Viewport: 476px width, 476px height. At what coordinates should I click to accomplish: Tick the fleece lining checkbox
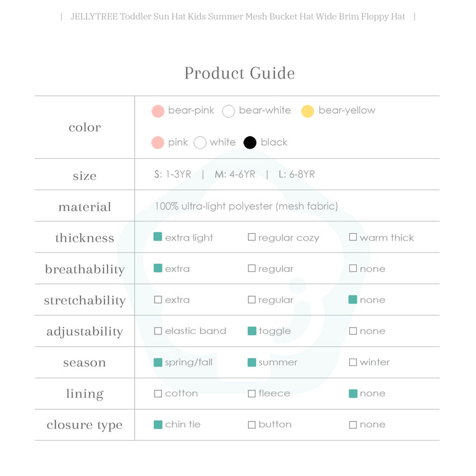click(x=252, y=394)
